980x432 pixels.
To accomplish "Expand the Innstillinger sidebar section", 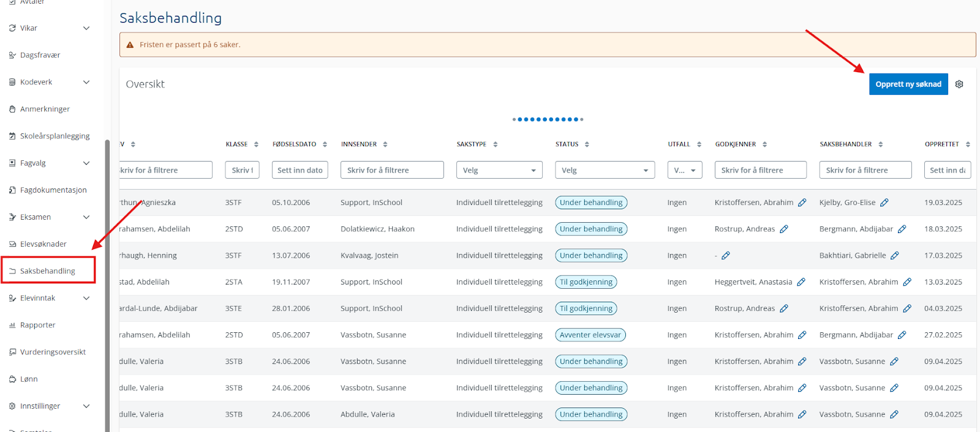I will tap(86, 406).
